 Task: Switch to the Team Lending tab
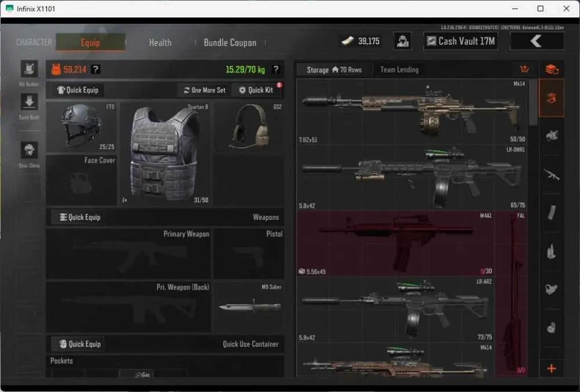(x=400, y=70)
